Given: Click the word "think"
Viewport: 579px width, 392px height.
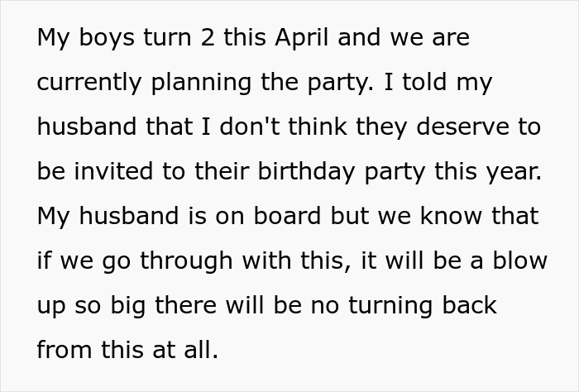Looking at the screenshot, I should (318, 127).
